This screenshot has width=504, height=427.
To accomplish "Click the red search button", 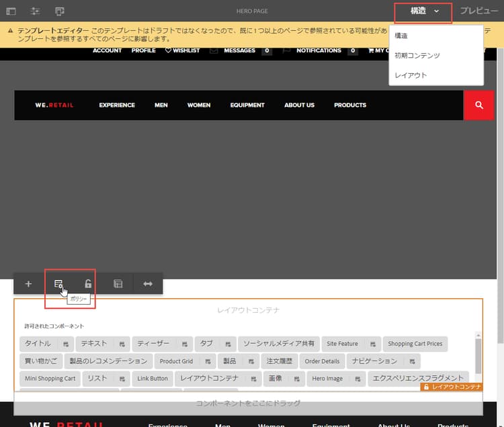I will pos(478,105).
